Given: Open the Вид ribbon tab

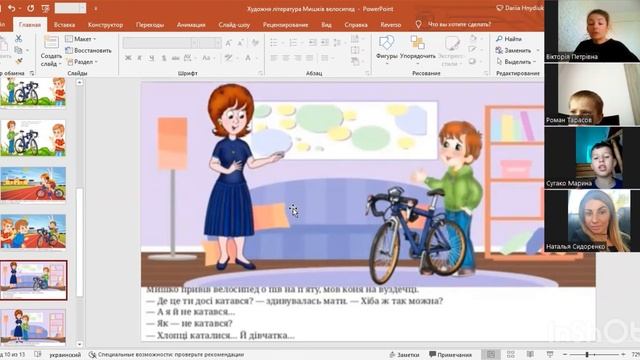Looking at the screenshot, I should click(326, 24).
